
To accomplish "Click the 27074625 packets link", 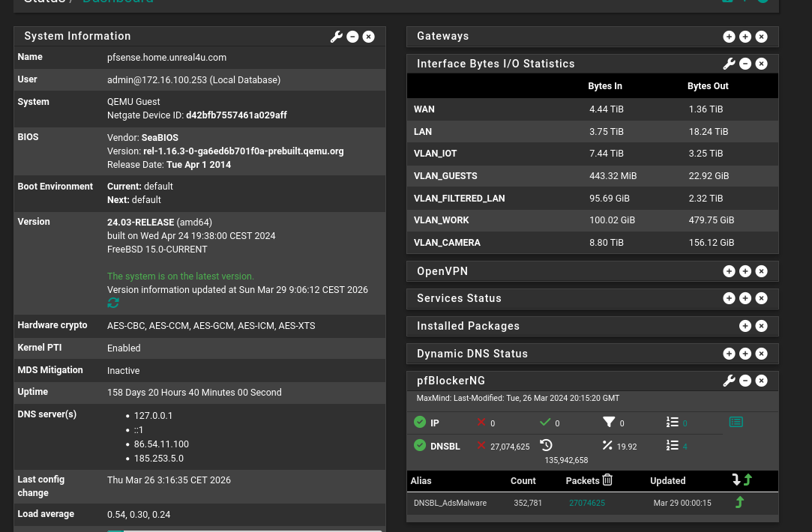I will click(587, 503).
